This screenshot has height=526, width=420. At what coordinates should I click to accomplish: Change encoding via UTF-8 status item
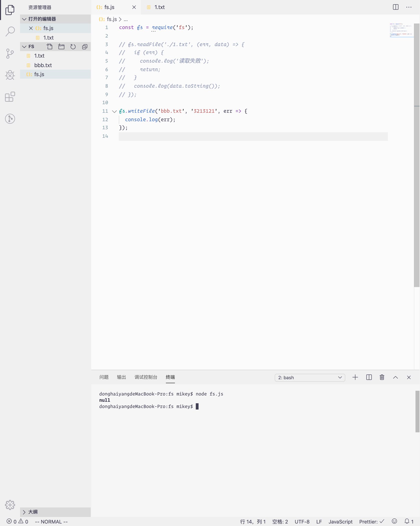click(x=302, y=521)
